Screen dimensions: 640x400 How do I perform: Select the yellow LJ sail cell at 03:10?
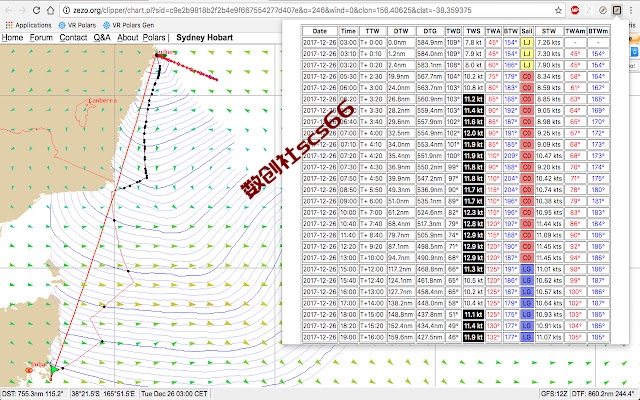527,54
